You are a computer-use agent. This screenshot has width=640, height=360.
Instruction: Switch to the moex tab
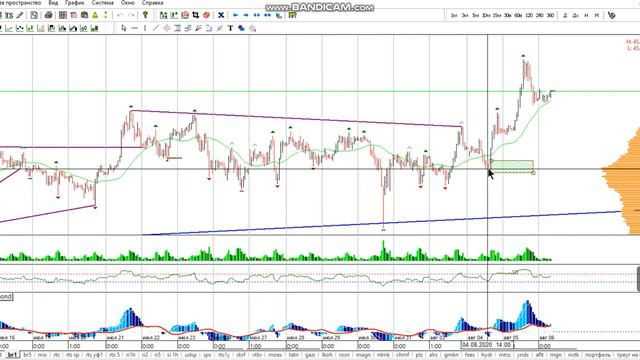[x=275, y=355]
